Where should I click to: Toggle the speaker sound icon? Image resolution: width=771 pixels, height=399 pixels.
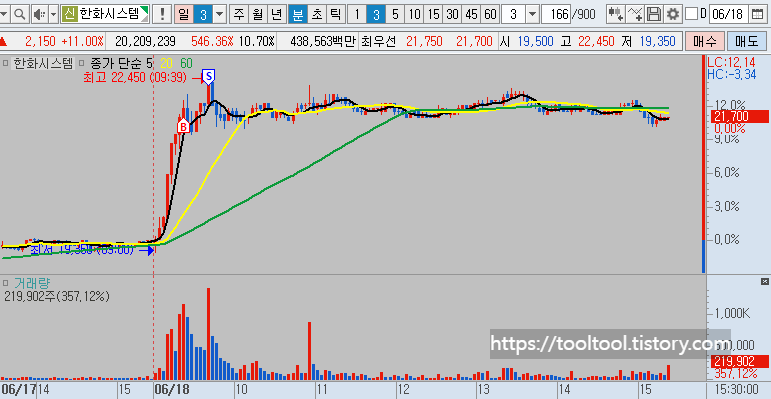coord(39,15)
